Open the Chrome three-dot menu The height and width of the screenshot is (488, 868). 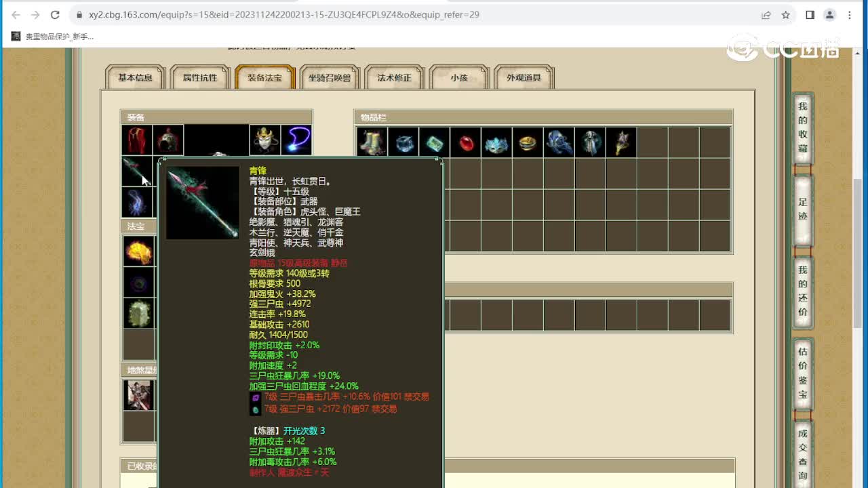849,14
